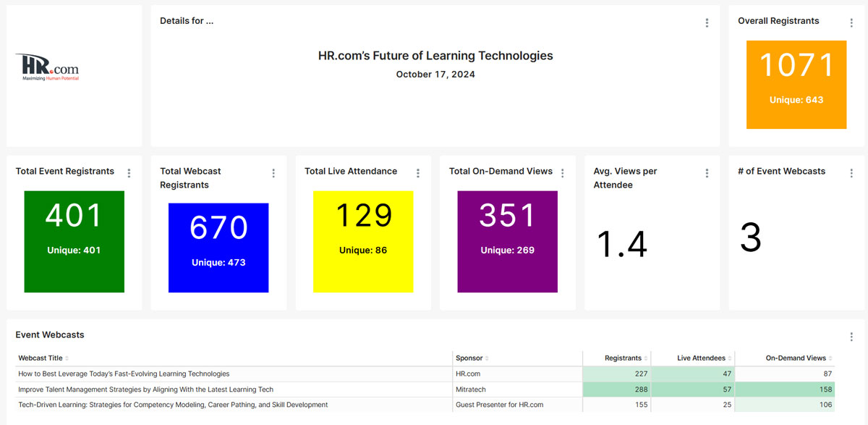Select the Tech-Driven Learning webcast row

(x=425, y=405)
